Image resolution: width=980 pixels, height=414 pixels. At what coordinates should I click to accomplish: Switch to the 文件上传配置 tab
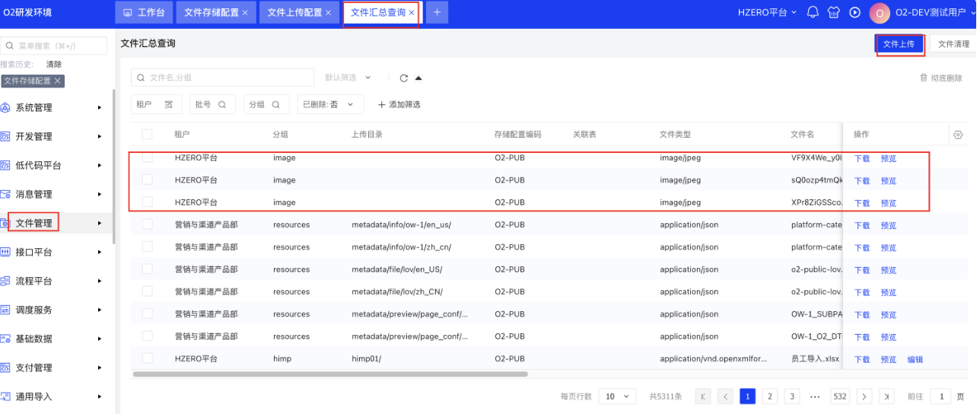tap(295, 13)
